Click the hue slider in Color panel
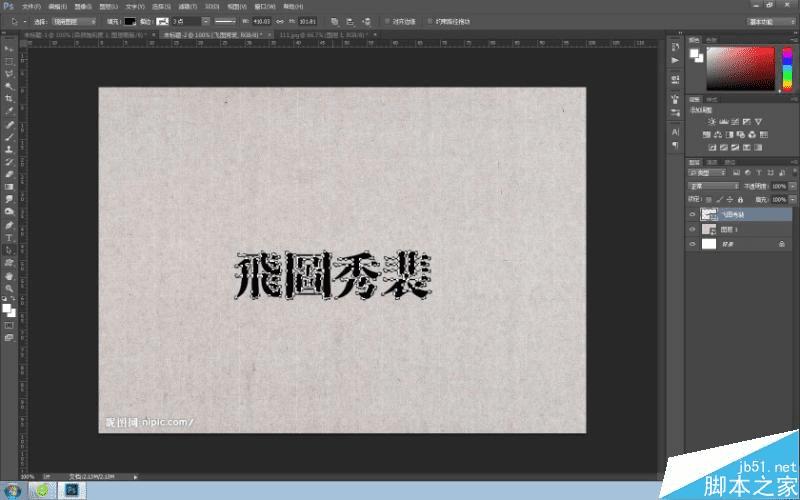800x500 pixels. coord(787,68)
